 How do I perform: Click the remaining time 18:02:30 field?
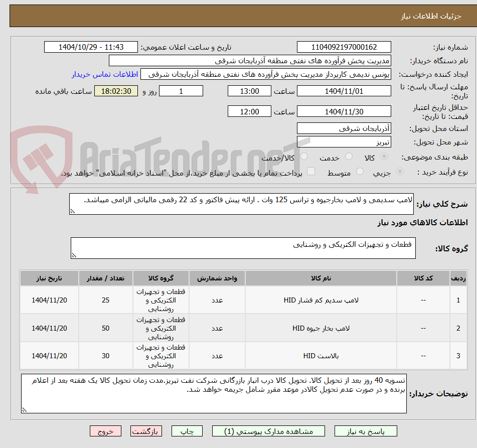click(116, 91)
